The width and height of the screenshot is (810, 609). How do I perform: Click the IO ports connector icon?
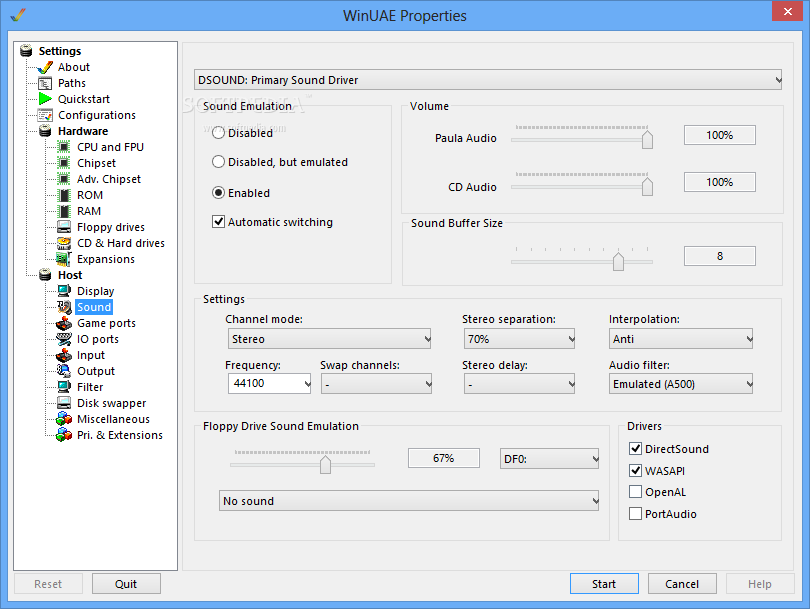point(64,339)
